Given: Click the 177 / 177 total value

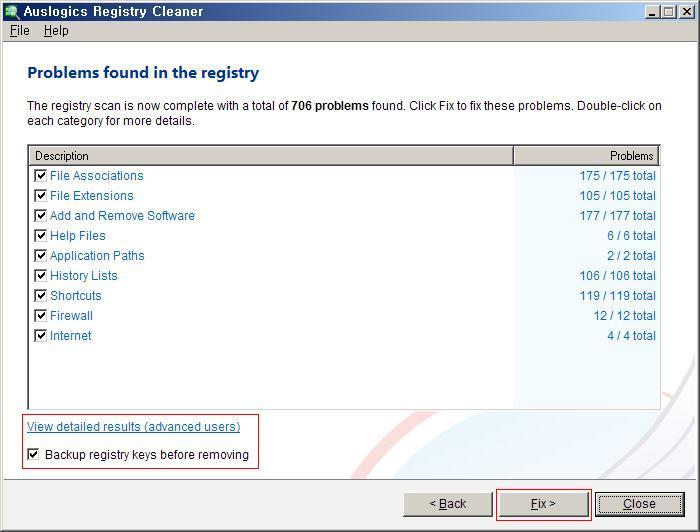Looking at the screenshot, I should (x=617, y=216).
